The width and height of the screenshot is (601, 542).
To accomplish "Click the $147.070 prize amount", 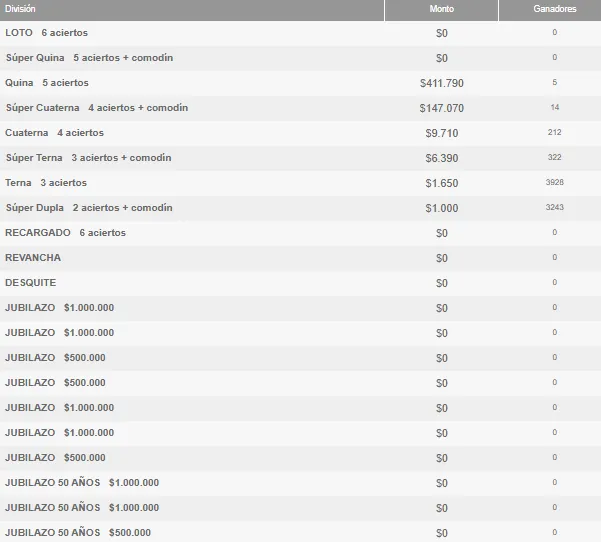I will tap(442, 108).
